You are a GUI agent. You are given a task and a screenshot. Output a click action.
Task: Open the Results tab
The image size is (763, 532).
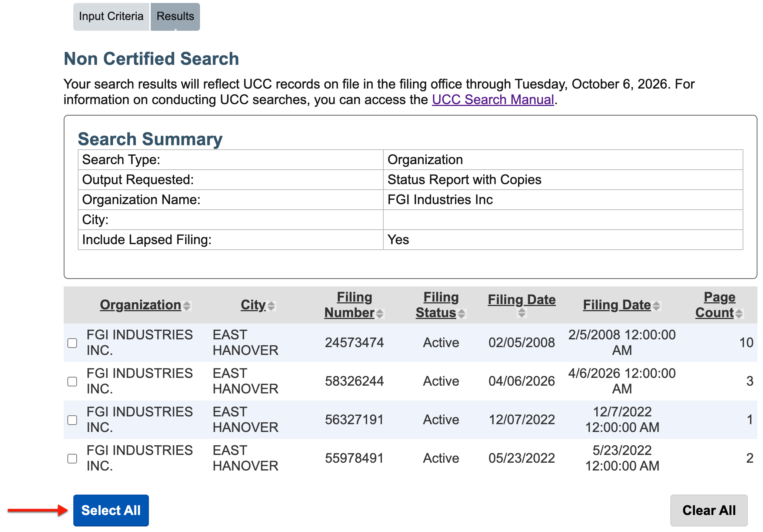coord(175,17)
